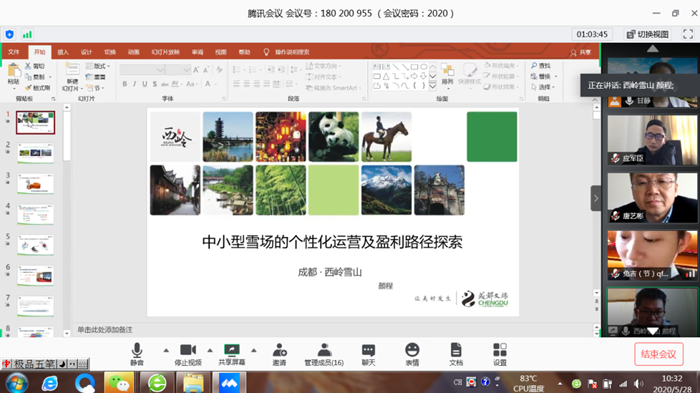Expand the share screen options arrow
Viewport: 700px width, 393px height.
(x=254, y=351)
